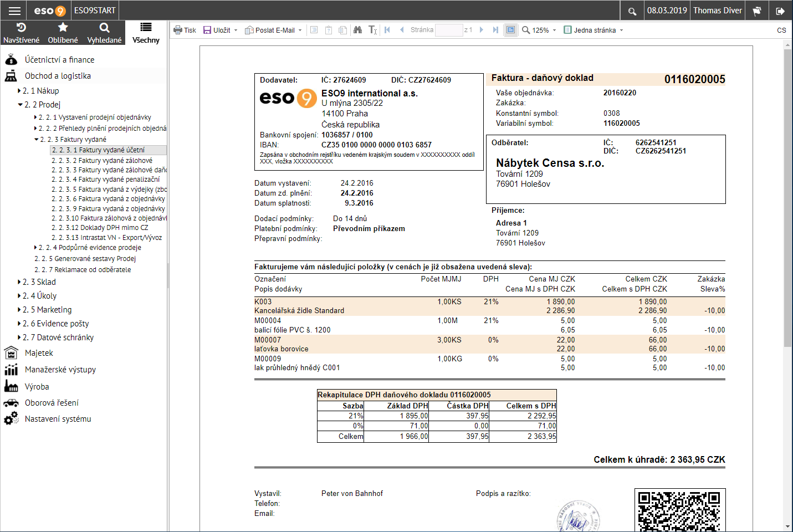Open 2.2.3.4 Faktury vydané penalizační
This screenshot has height=532, width=793.
(x=106, y=180)
